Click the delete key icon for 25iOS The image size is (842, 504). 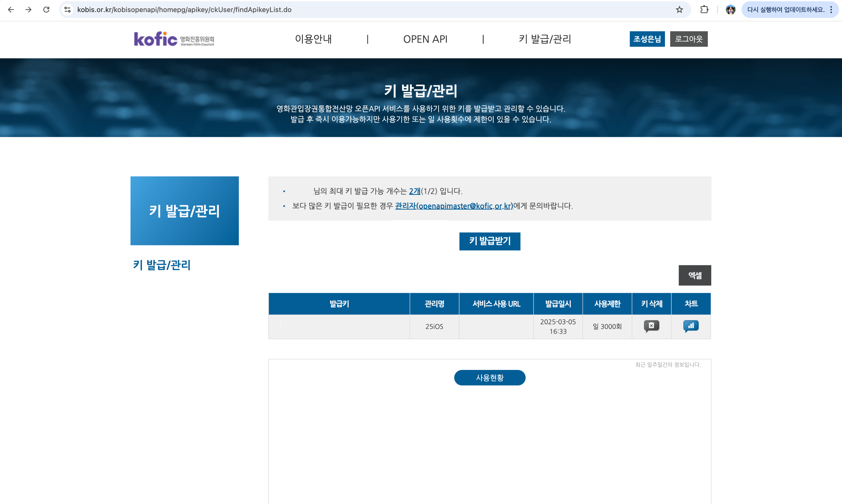(651, 326)
